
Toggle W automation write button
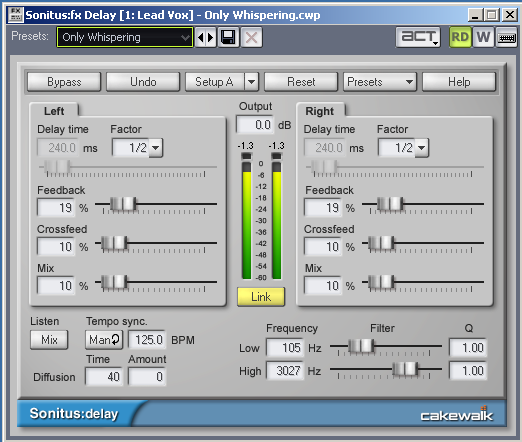click(483, 37)
